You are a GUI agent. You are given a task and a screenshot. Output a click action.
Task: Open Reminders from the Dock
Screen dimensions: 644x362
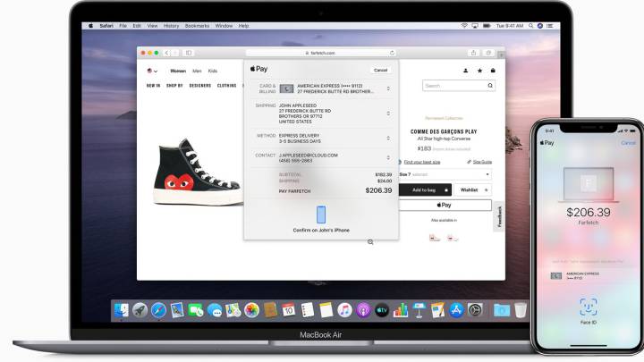(307, 311)
